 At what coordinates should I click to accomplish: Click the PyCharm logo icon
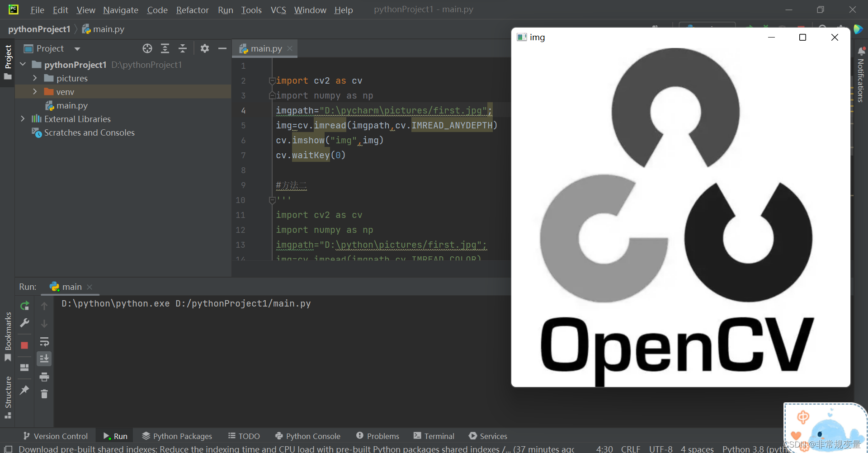[14, 9]
